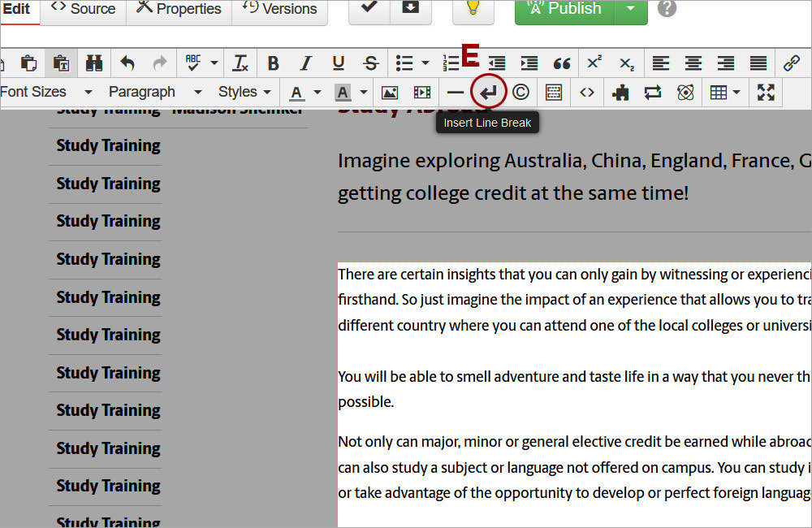This screenshot has height=528, width=812.
Task: Insert a horizontal line
Action: coord(456,92)
